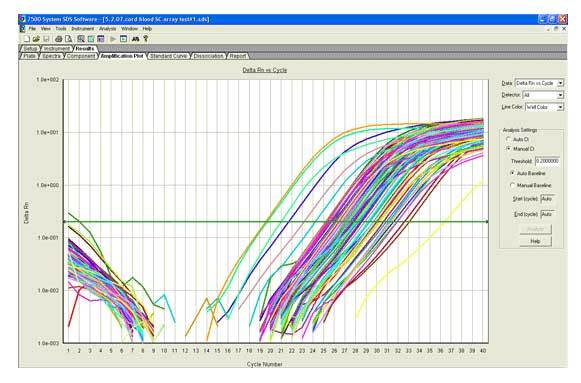Click the Analyze button in Analysis Settings
The width and height of the screenshot is (581, 383).
tap(535, 229)
